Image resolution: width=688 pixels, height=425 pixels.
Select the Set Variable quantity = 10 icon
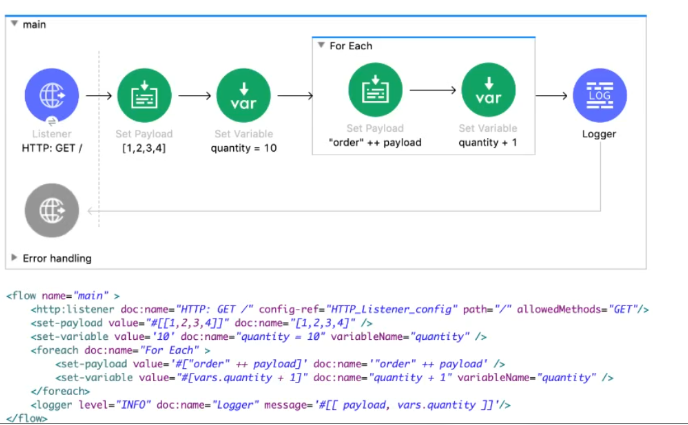pos(243,97)
